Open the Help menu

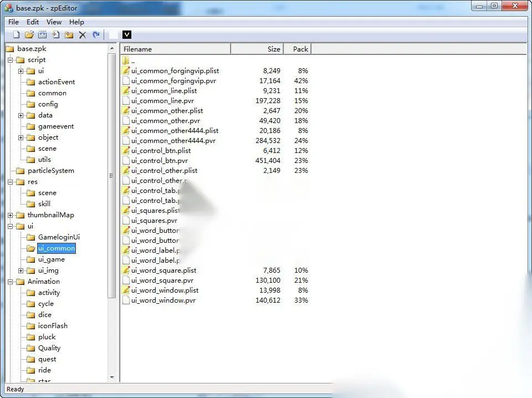click(x=76, y=22)
